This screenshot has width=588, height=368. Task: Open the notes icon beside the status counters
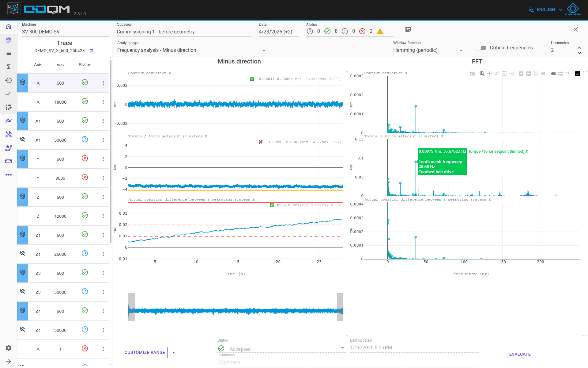[408, 29]
